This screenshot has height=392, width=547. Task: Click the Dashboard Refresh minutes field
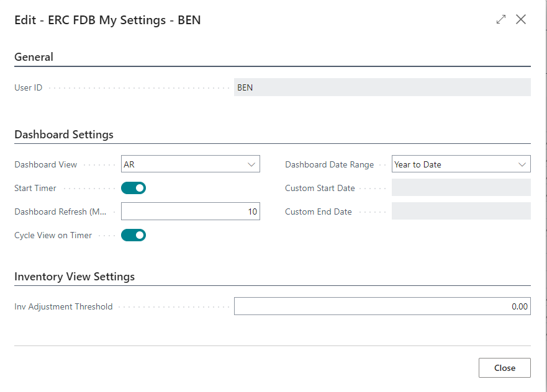point(191,212)
